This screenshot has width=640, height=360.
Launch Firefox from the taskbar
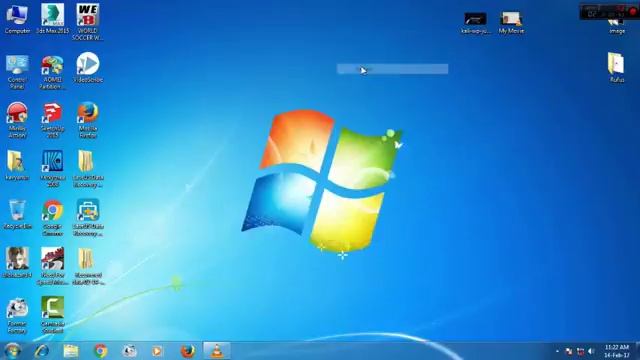pos(188,351)
